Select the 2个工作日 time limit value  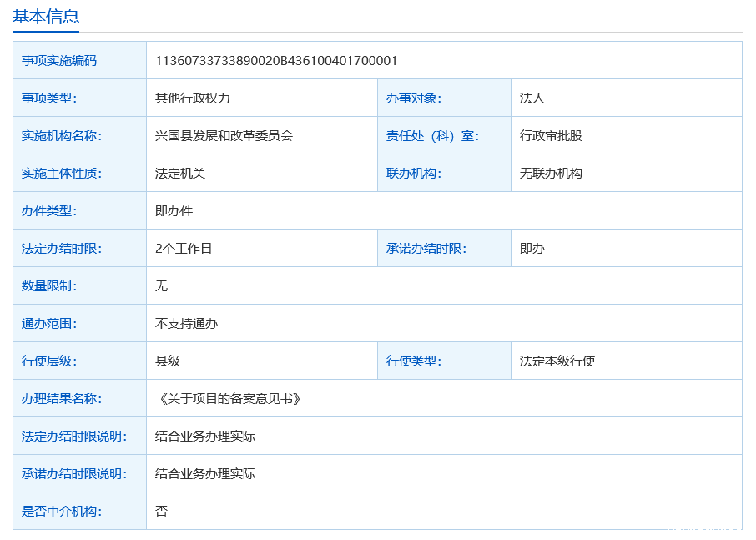pos(184,249)
